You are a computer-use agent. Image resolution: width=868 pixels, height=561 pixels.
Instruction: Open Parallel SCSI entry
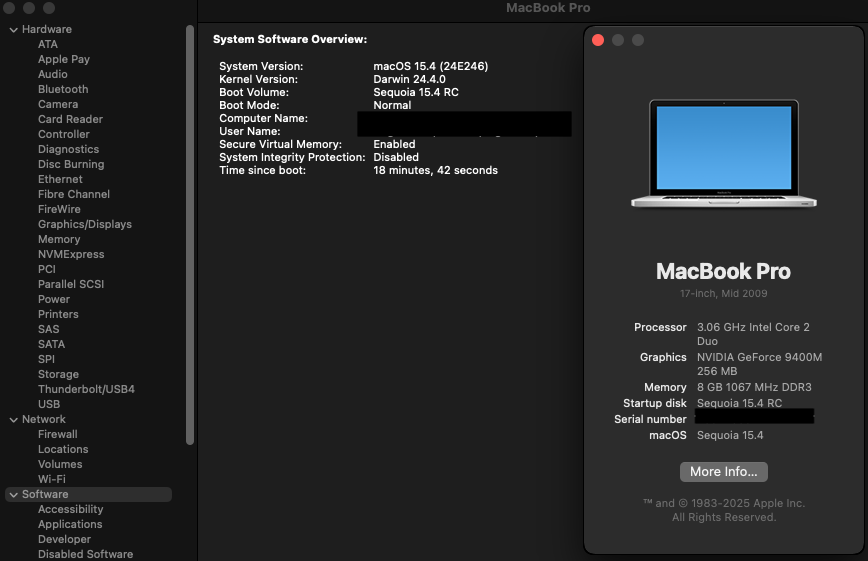pos(71,284)
